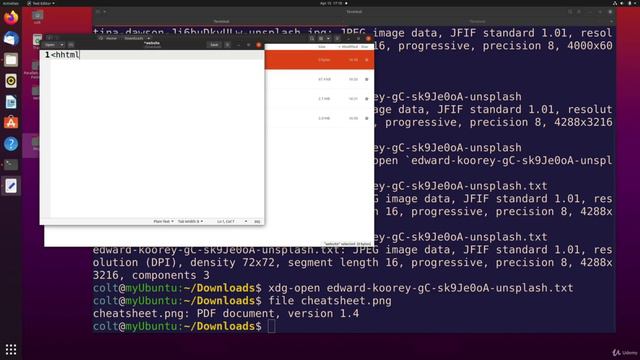Launch Thunderbird mail from the dock

pos(11,39)
